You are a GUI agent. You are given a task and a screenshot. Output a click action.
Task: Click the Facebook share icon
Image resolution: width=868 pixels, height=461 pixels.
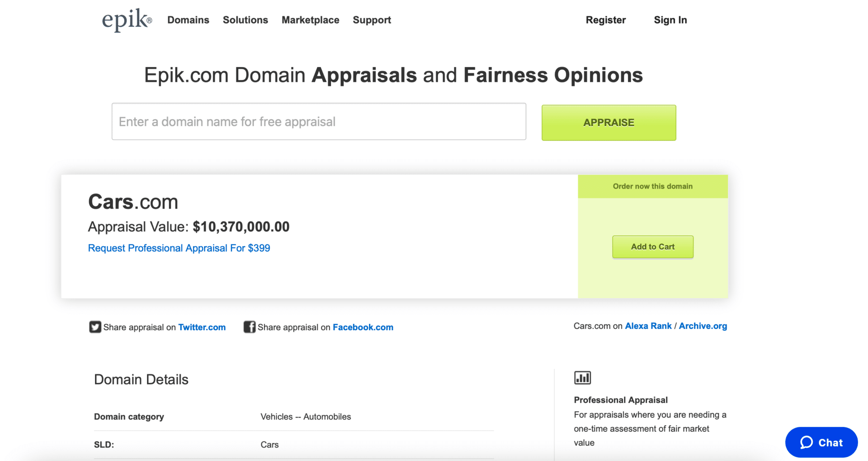click(249, 327)
